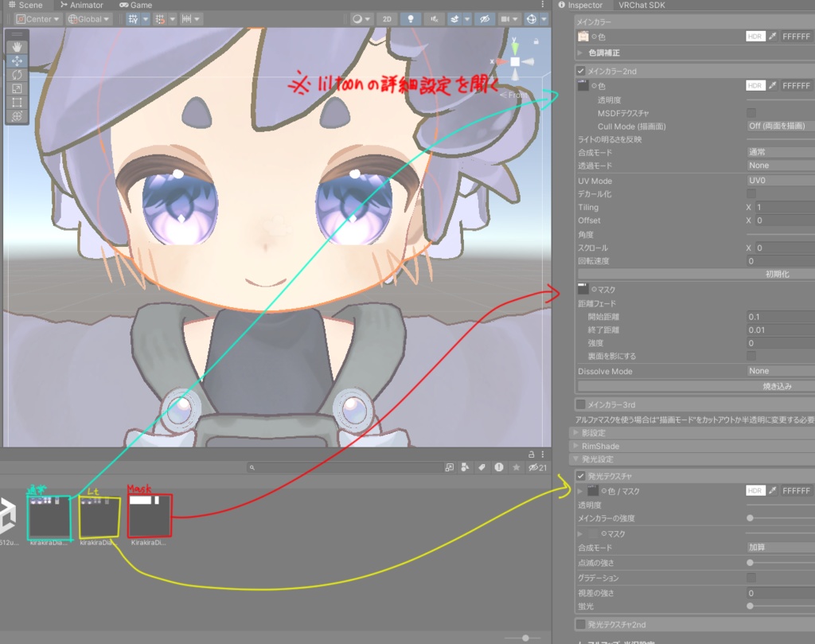Open the scene visibility (eye) menu
This screenshot has height=644, width=815.
point(486,18)
